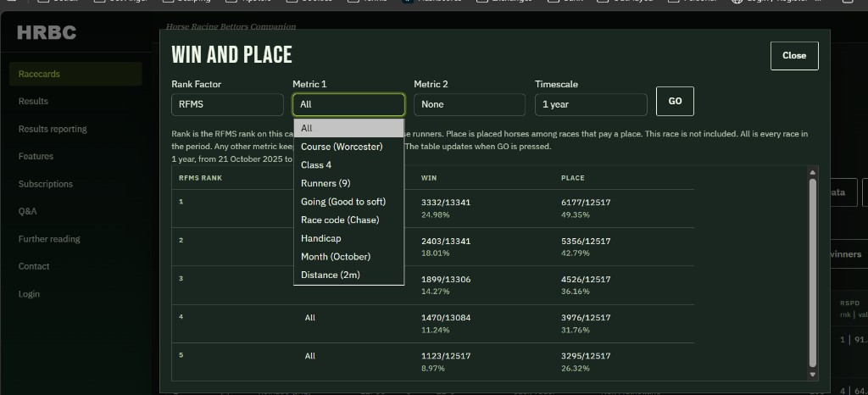868x395 pixels.
Task: Click the WIN AND PLACE heading
Action: [x=231, y=55]
